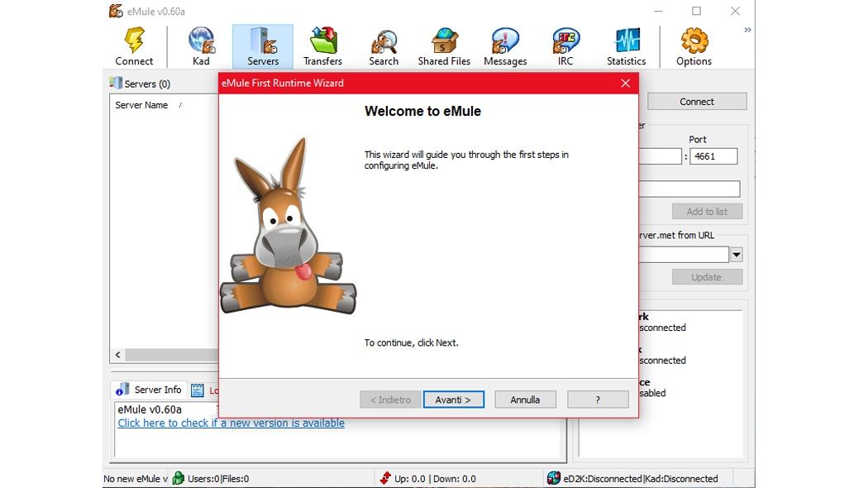Open the Kad network view
Viewport: 868px width, 488px height.
tap(201, 46)
